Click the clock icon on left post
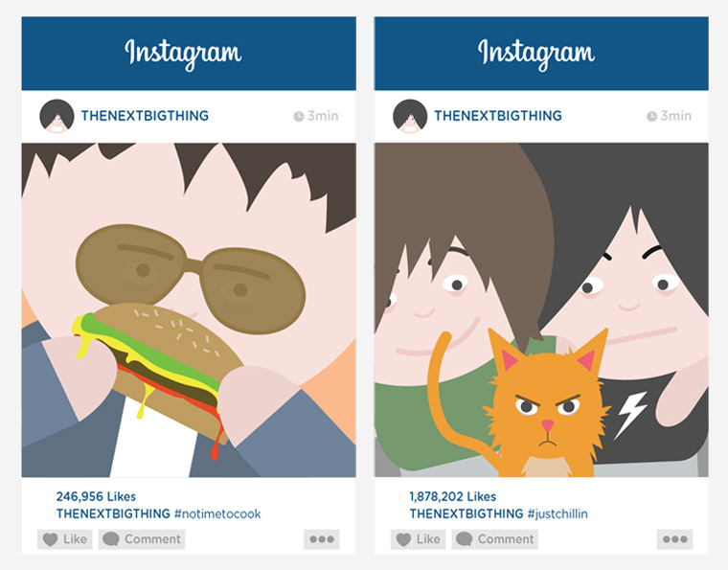 click(299, 116)
